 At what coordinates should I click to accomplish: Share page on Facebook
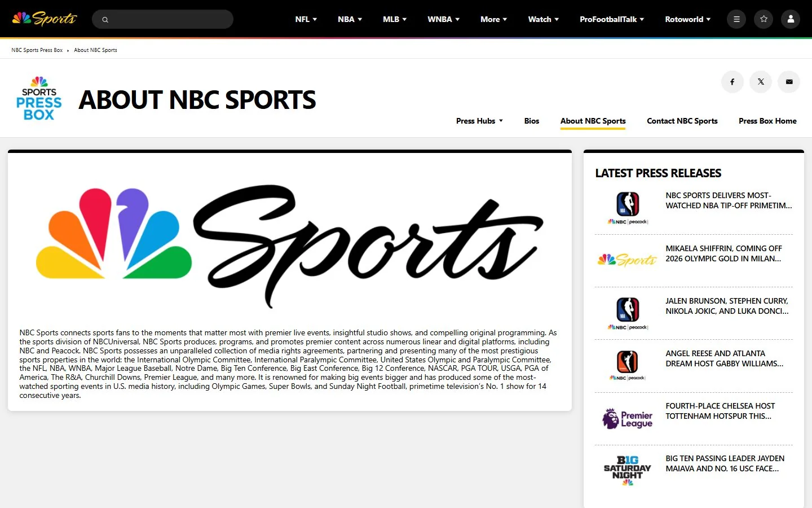[x=732, y=82]
